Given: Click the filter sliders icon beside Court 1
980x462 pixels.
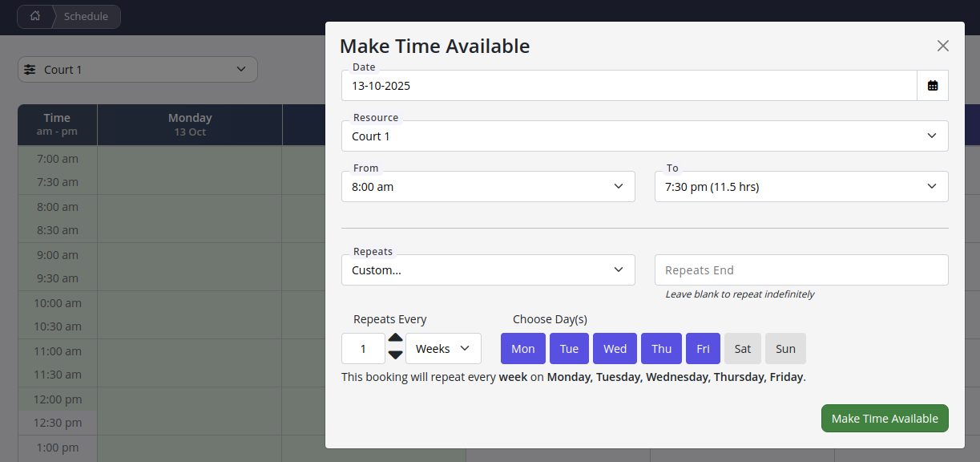Looking at the screenshot, I should [x=30, y=70].
